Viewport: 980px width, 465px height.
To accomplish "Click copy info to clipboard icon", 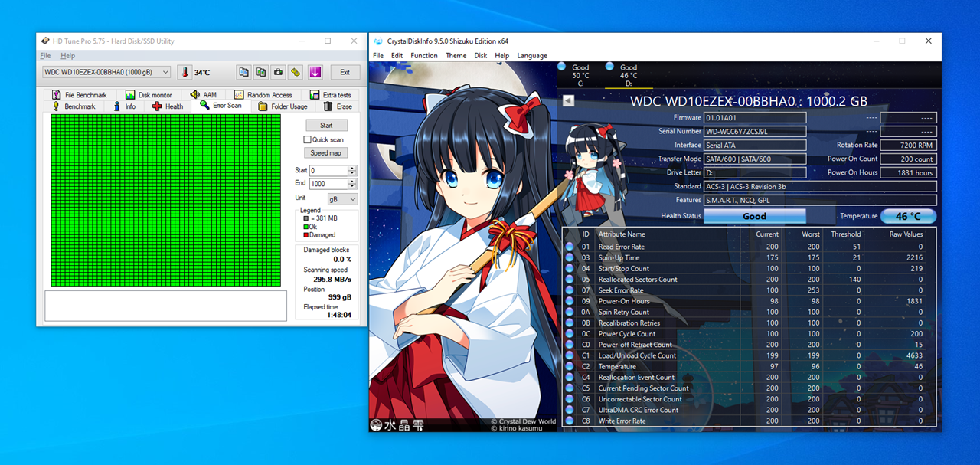I will pyautogui.click(x=243, y=72).
